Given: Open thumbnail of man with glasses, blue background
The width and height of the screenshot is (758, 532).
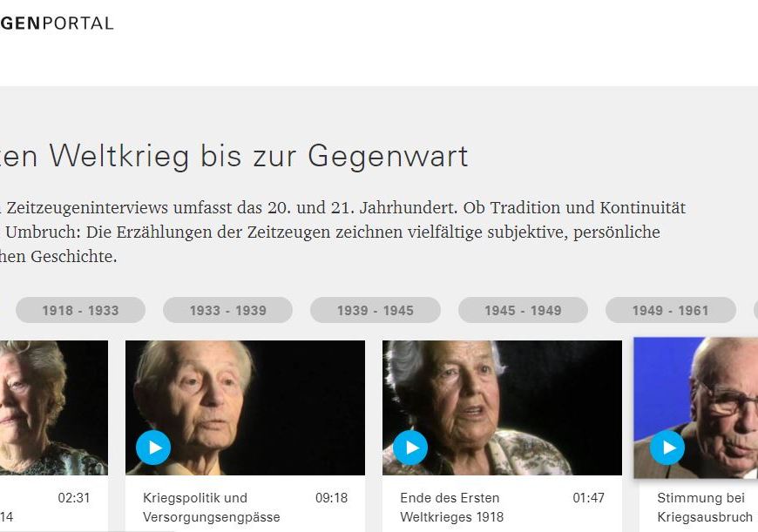Looking at the screenshot, I should (x=695, y=407).
